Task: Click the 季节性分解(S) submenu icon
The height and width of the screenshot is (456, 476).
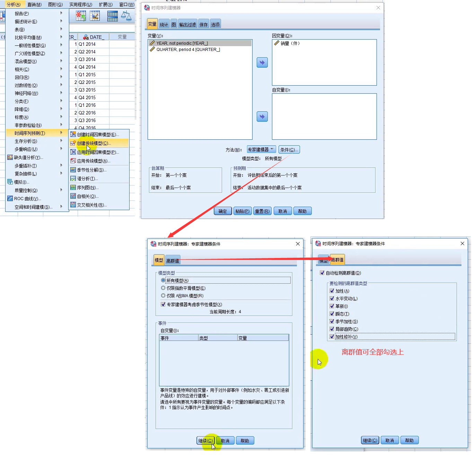Action: point(73,170)
